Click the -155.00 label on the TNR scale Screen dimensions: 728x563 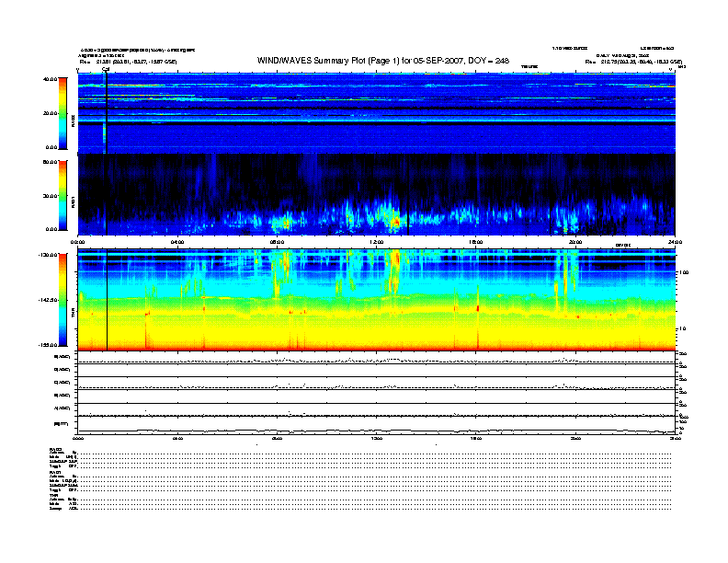point(48,345)
